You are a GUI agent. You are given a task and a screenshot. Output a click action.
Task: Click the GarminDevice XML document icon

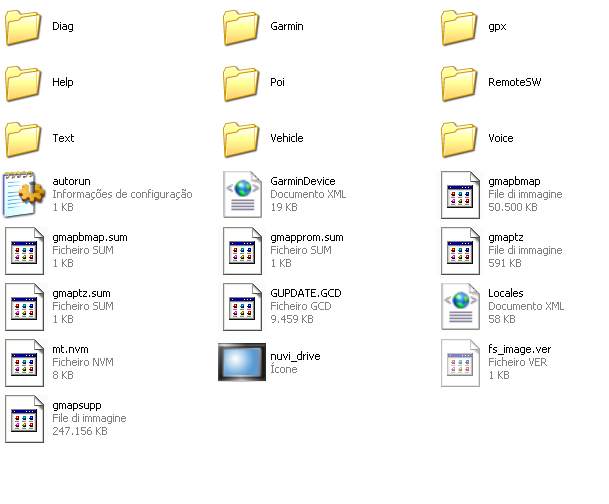pyautogui.click(x=242, y=195)
